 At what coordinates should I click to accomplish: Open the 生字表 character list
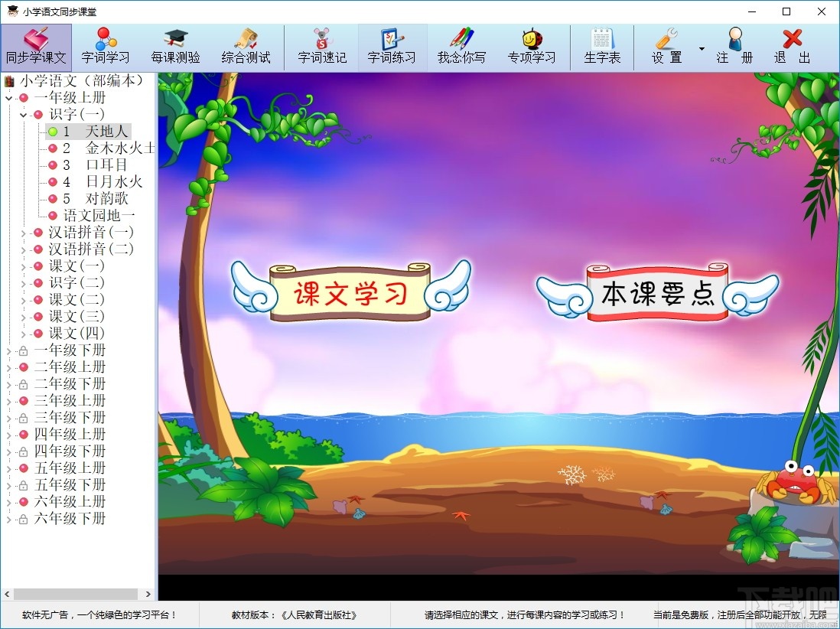pos(602,46)
